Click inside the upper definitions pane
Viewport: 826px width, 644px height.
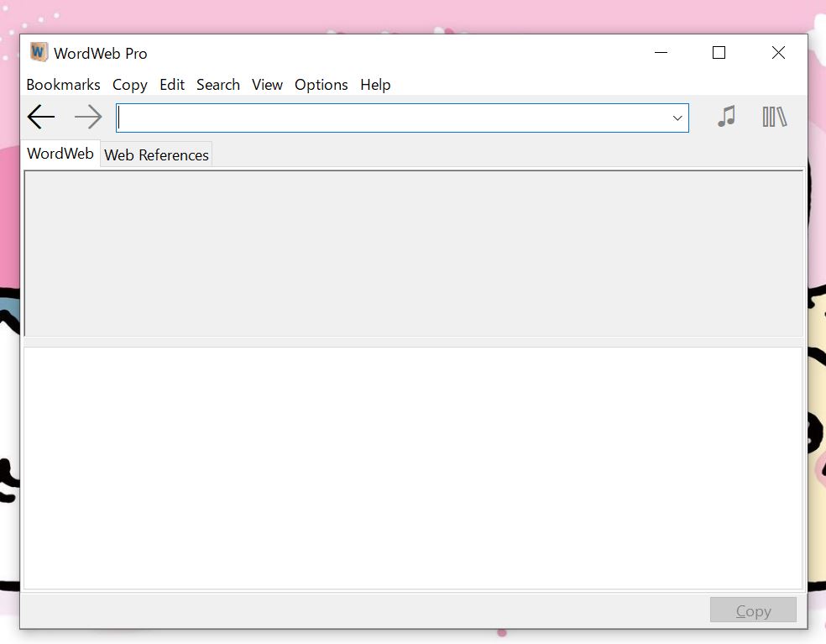[x=414, y=254]
